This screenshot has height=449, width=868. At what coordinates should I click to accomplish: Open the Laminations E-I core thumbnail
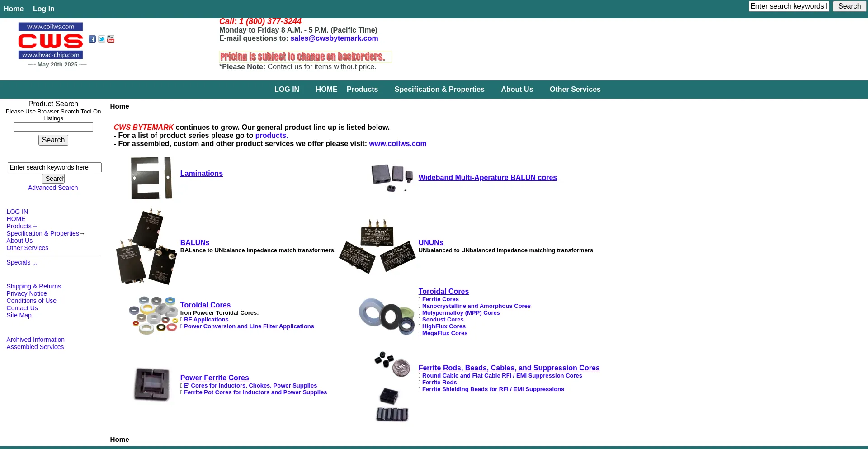151,178
